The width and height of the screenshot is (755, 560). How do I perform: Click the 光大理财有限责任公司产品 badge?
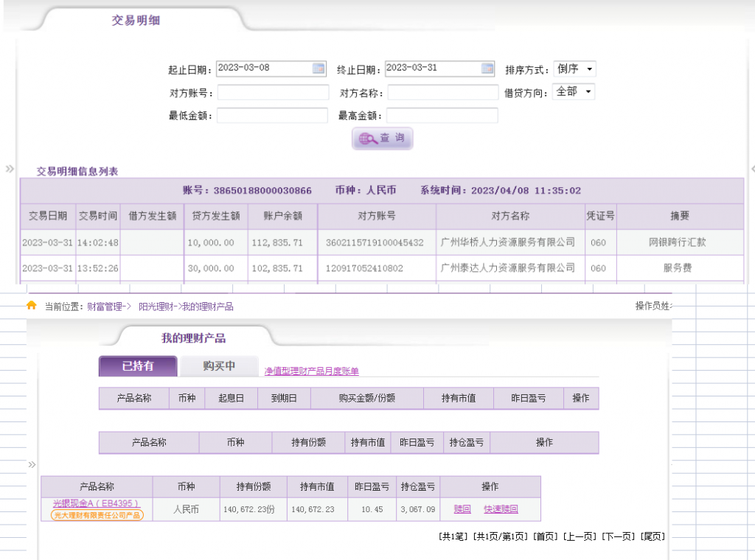point(97,515)
